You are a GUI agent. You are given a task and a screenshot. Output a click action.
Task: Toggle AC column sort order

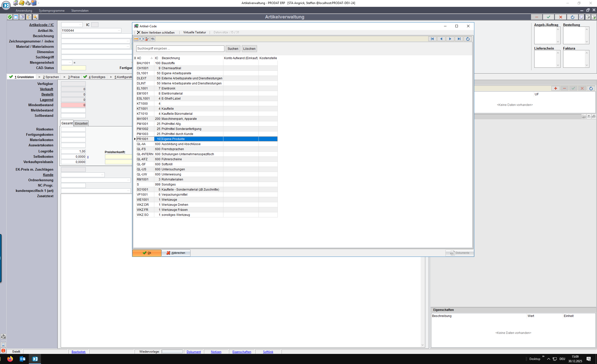[145, 58]
